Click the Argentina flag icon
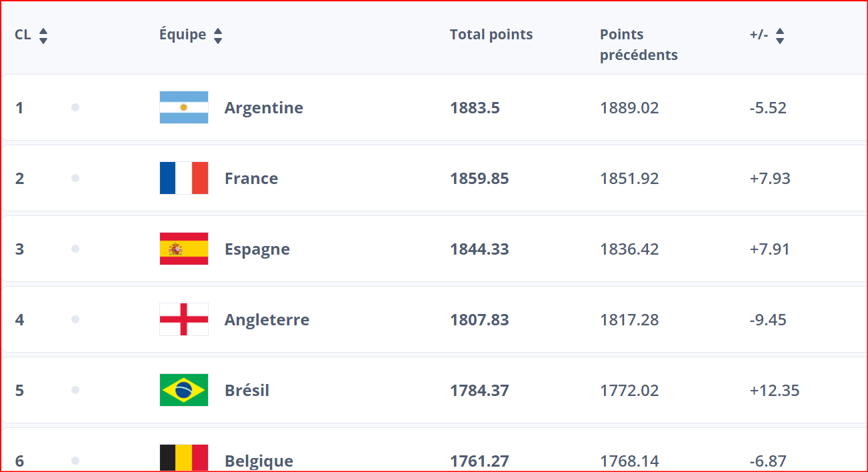Image resolution: width=868 pixels, height=472 pixels. point(184,107)
